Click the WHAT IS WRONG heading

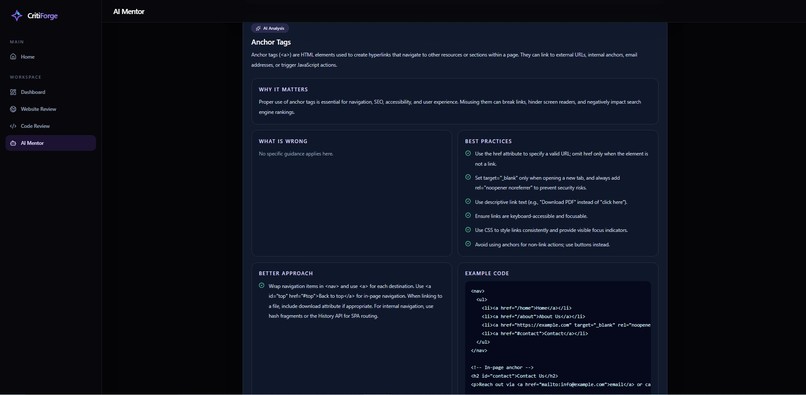click(x=283, y=141)
